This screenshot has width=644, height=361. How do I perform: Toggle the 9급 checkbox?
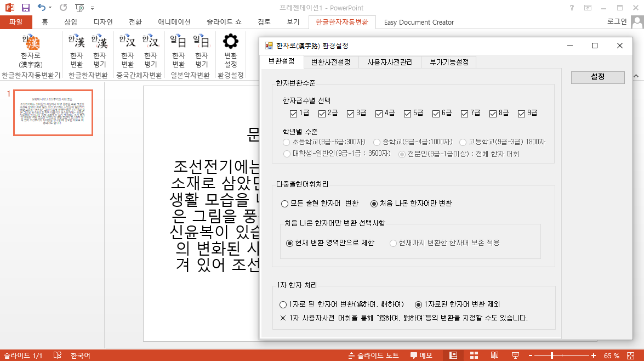pyautogui.click(x=521, y=114)
